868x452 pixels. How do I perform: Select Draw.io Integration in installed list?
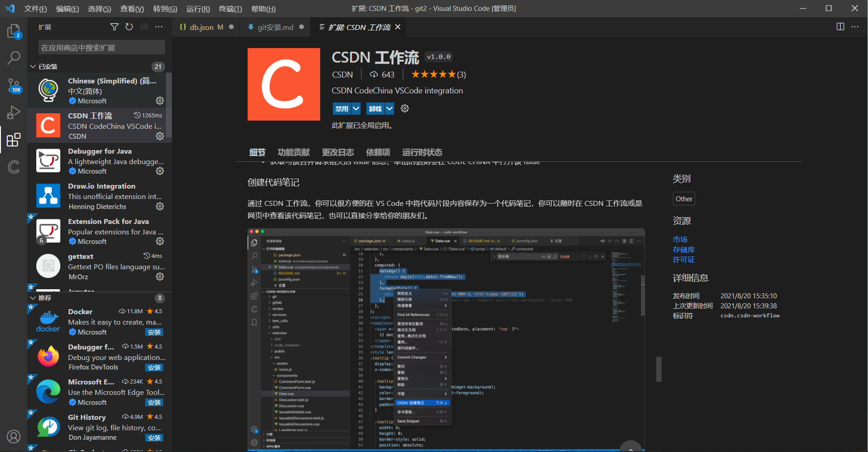coord(99,196)
